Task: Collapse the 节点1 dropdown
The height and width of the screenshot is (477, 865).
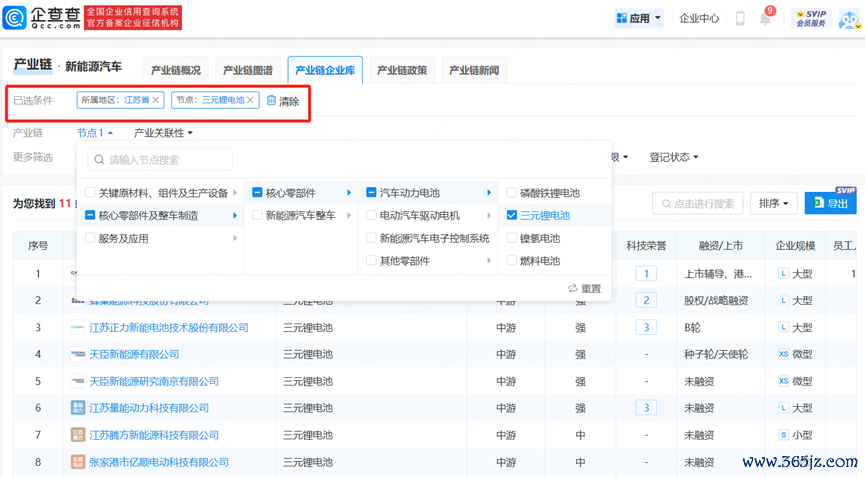Action: [94, 133]
